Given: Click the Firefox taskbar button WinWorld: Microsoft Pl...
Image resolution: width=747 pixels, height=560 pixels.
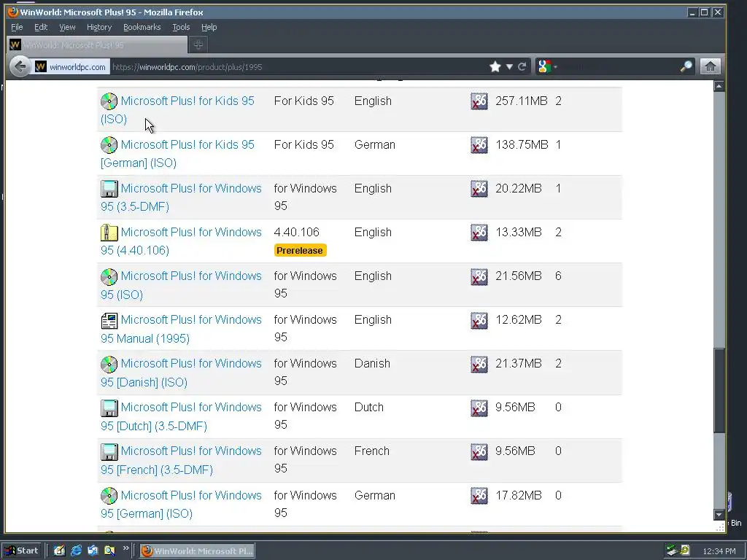Looking at the screenshot, I should click(197, 551).
